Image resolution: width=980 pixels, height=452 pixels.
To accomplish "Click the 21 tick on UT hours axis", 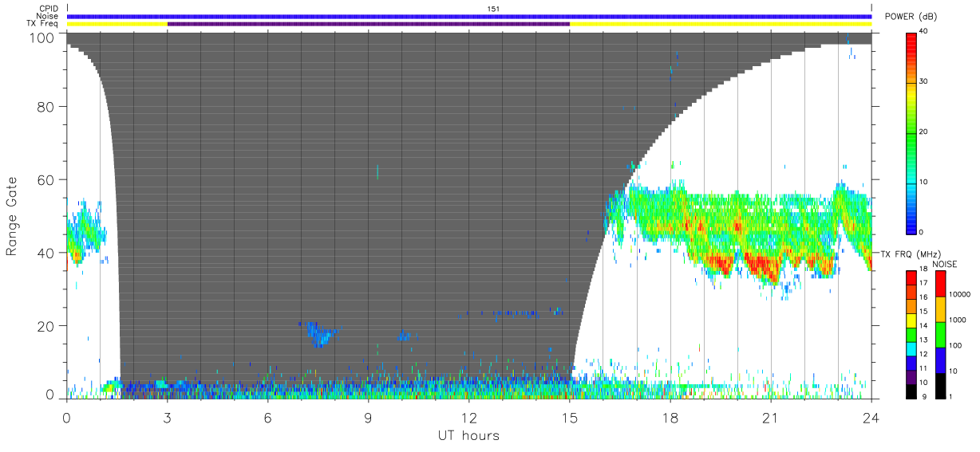I will click(x=771, y=418).
